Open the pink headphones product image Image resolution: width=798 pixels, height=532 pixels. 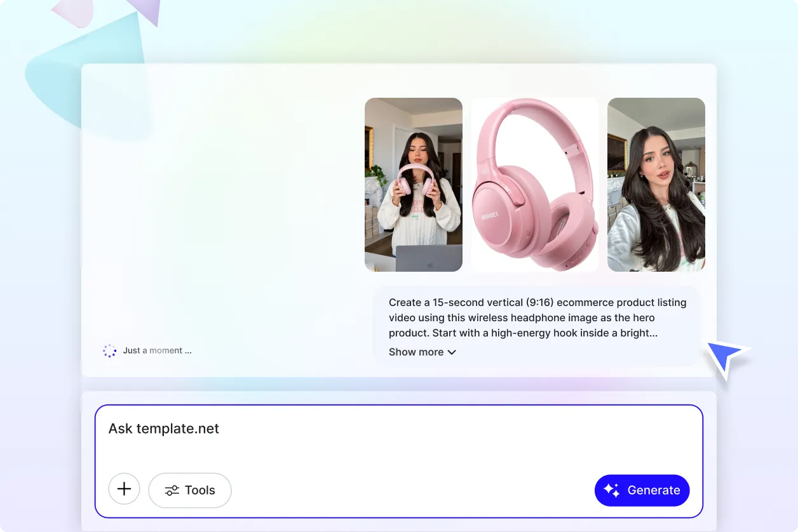pyautogui.click(x=535, y=185)
